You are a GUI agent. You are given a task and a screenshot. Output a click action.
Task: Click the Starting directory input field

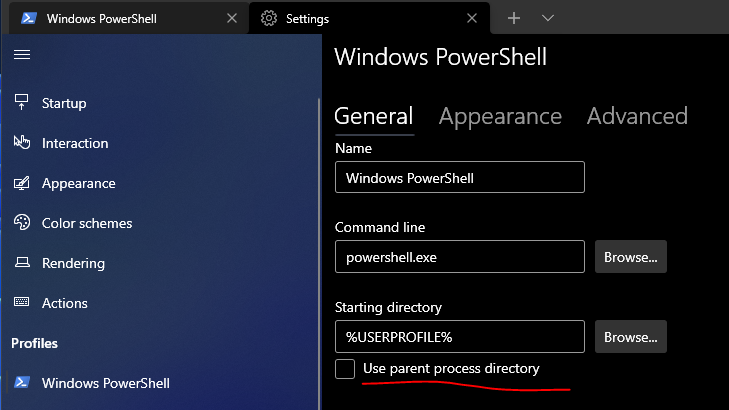[x=460, y=337]
